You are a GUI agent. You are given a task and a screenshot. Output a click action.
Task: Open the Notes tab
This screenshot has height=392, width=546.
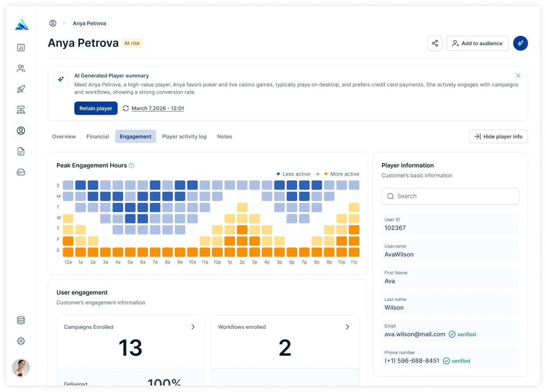pyautogui.click(x=224, y=137)
